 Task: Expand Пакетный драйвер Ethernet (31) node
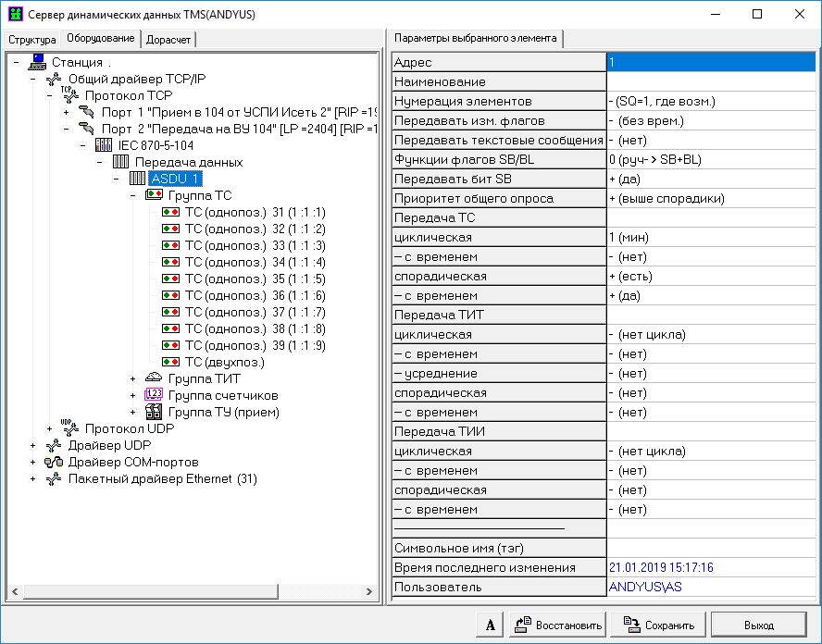coord(33,478)
